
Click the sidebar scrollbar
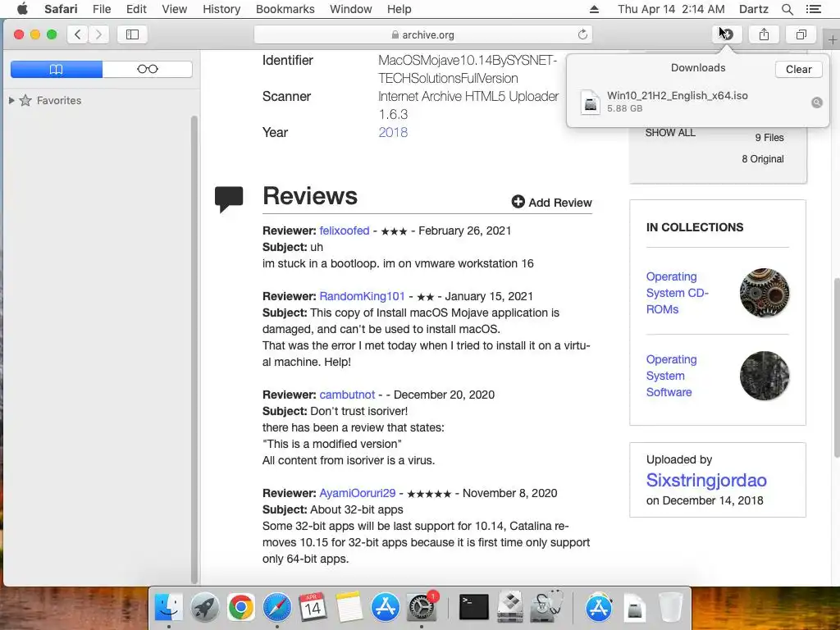coord(194,349)
